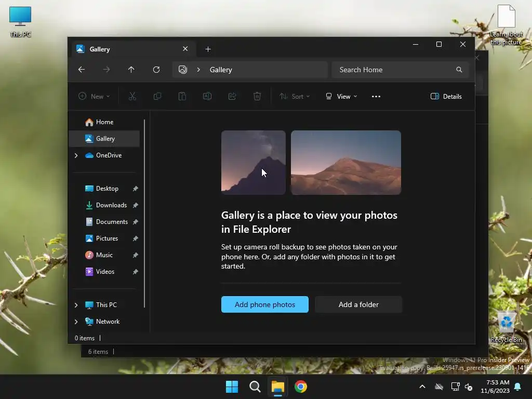Click the gallery icon in address bar

point(183,70)
